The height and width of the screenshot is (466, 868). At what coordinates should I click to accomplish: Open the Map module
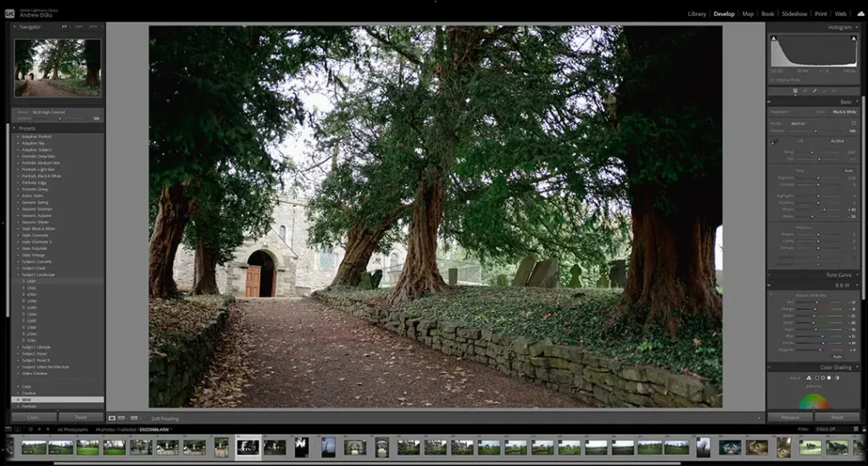click(x=748, y=14)
